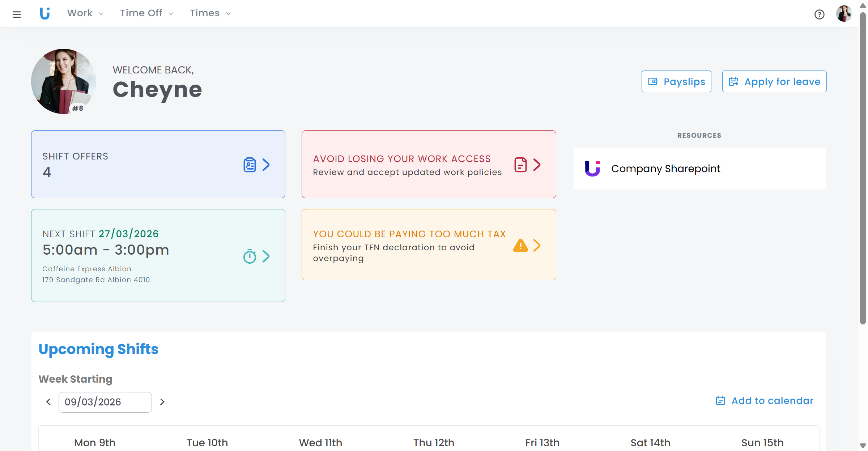This screenshot has width=868, height=451.
Task: Open the help question mark icon
Action: tap(819, 14)
